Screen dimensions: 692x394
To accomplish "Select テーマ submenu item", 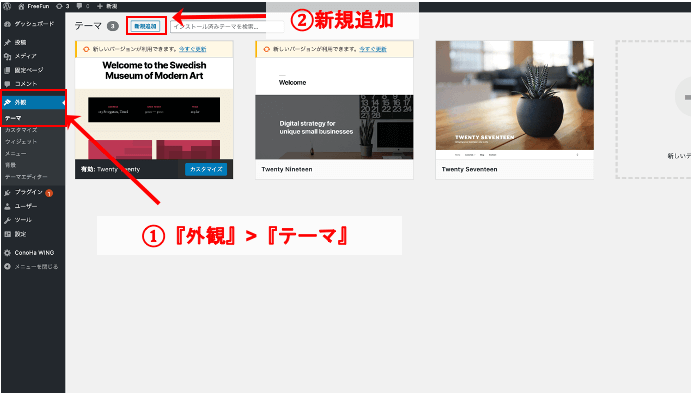I will [13, 118].
